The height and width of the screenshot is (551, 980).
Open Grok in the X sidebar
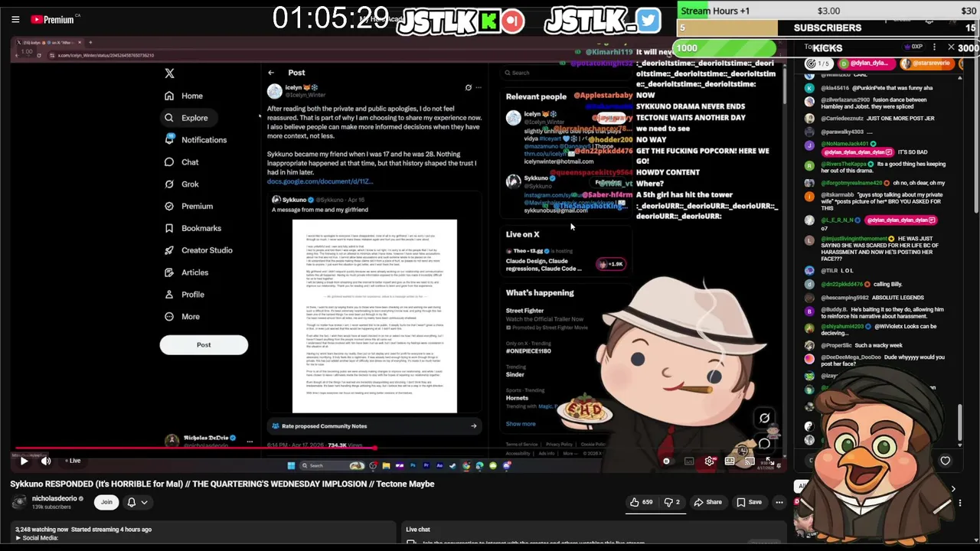coord(181,184)
